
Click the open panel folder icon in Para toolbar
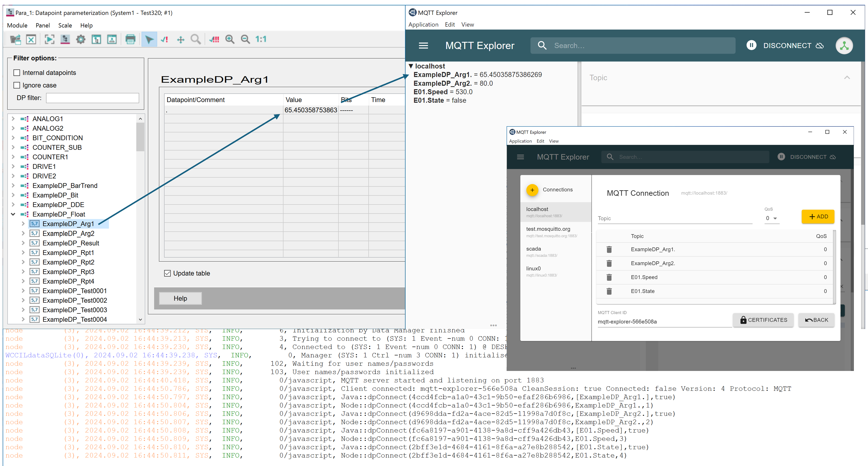[x=15, y=39]
